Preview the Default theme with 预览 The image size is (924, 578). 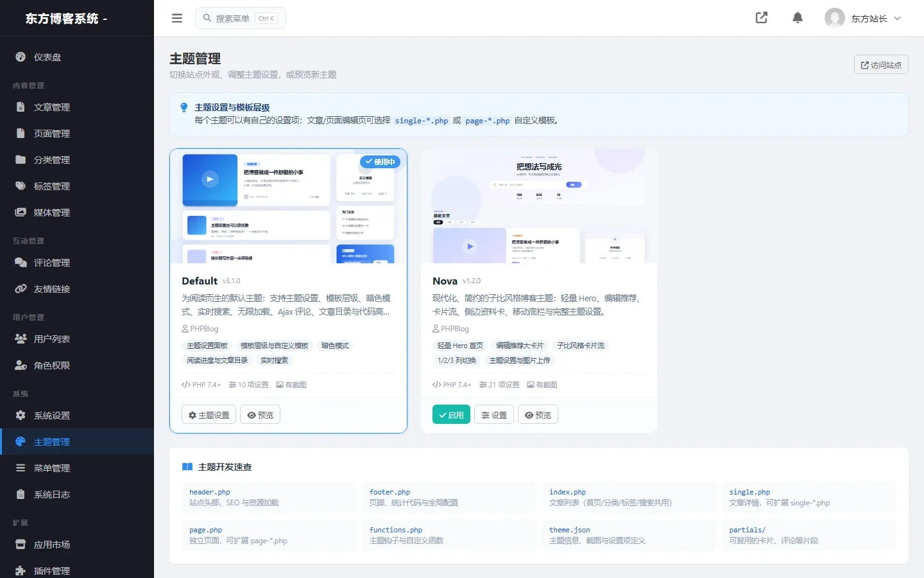pos(261,415)
